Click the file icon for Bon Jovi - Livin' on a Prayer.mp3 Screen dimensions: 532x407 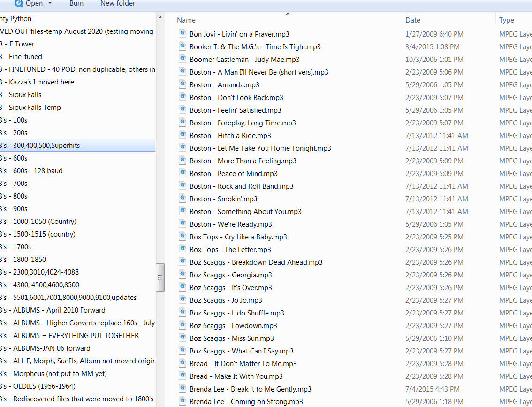pos(182,34)
